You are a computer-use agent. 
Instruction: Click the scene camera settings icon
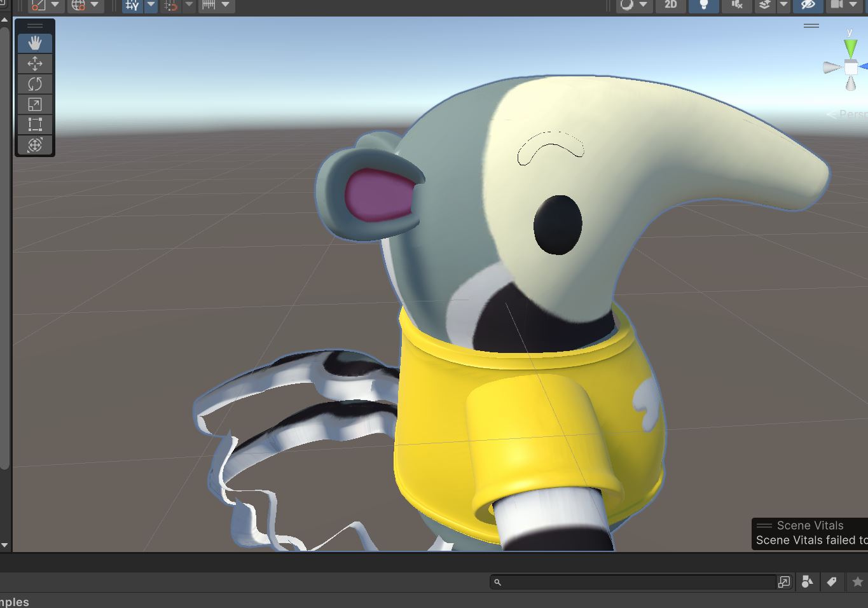pyautogui.click(x=837, y=5)
